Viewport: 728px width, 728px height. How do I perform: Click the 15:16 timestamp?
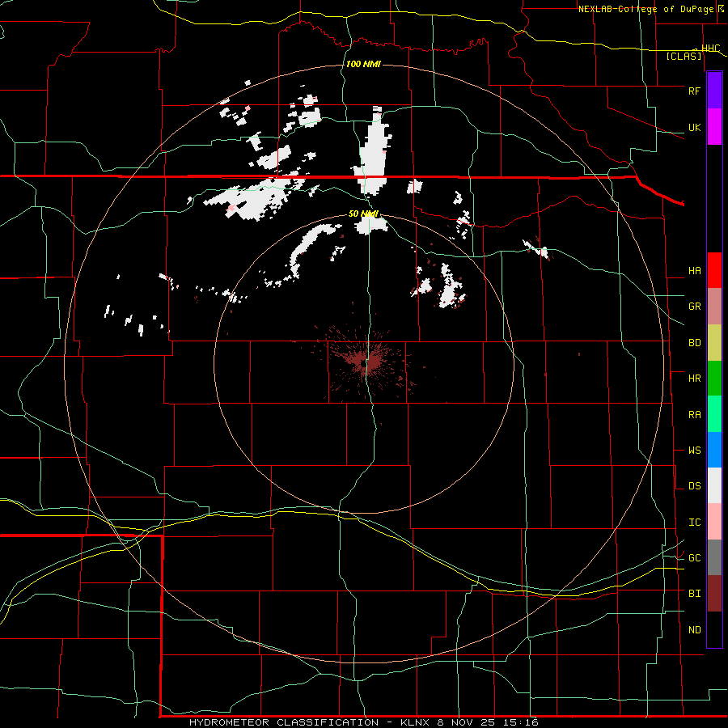tap(523, 722)
